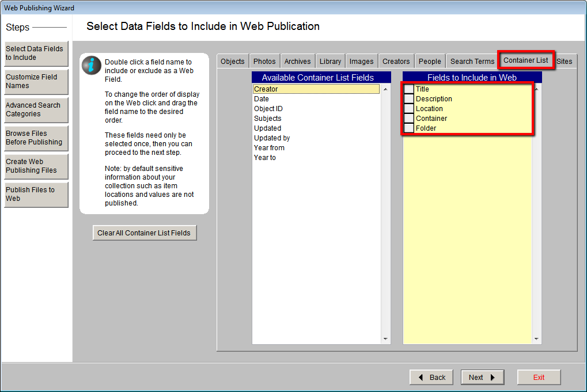
Task: Check the Title field checkbox
Action: pos(409,89)
